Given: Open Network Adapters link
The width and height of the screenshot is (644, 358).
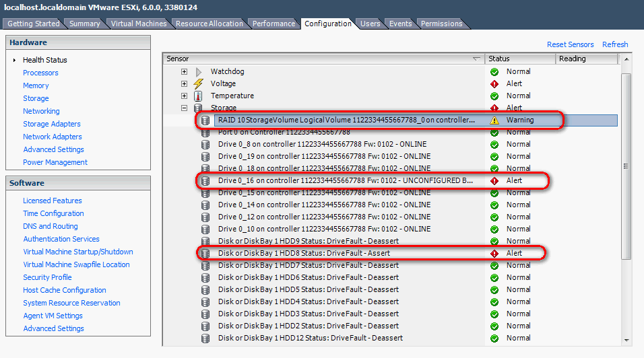Looking at the screenshot, I should point(52,137).
